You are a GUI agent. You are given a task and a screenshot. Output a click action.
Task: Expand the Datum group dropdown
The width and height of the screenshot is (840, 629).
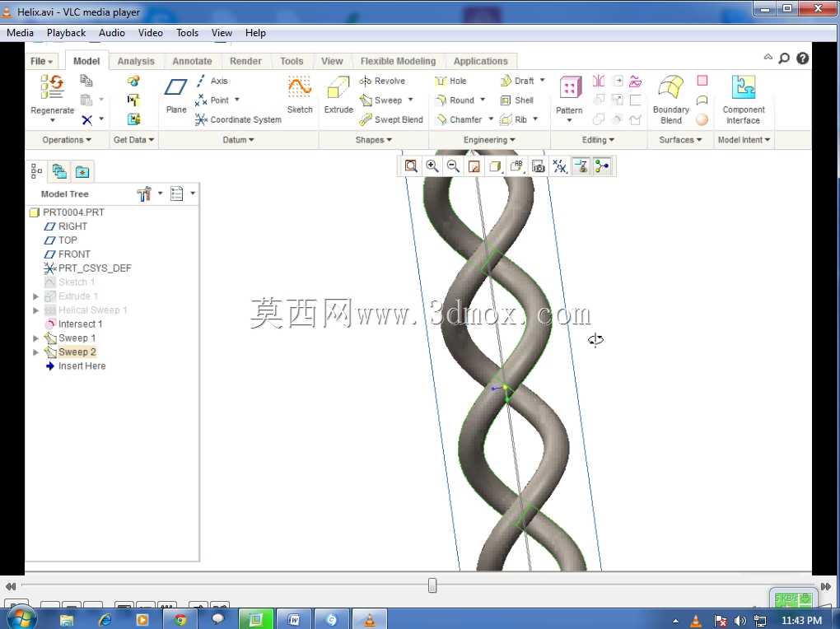pos(238,140)
